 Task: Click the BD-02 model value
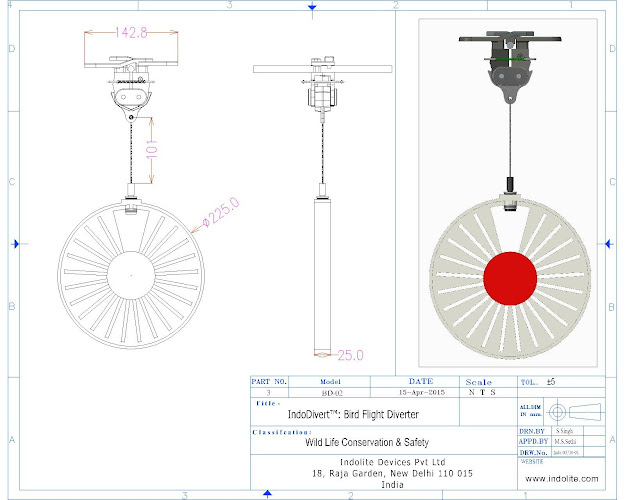tap(332, 393)
